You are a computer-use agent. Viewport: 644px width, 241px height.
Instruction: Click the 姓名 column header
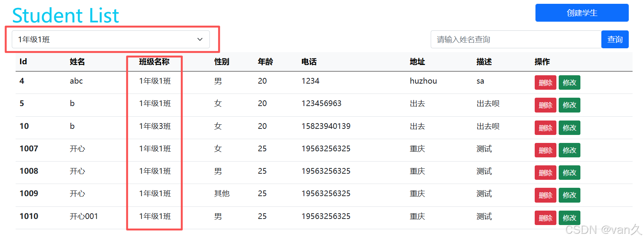(x=77, y=62)
